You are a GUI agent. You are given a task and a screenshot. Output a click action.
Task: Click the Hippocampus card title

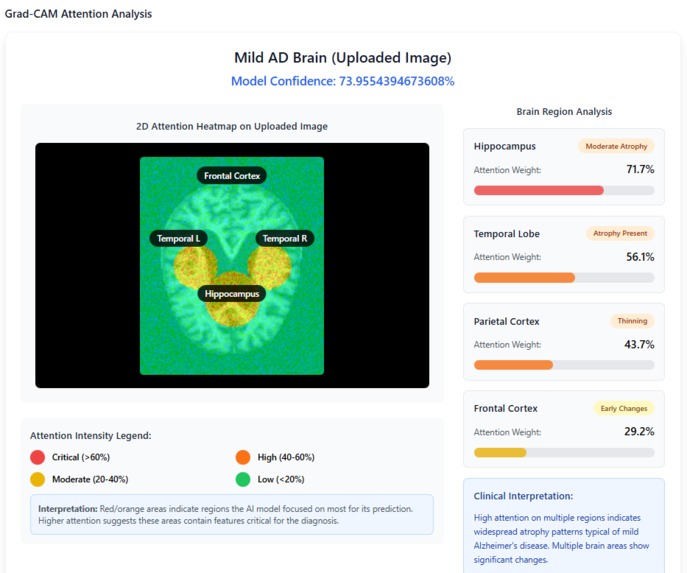click(505, 146)
